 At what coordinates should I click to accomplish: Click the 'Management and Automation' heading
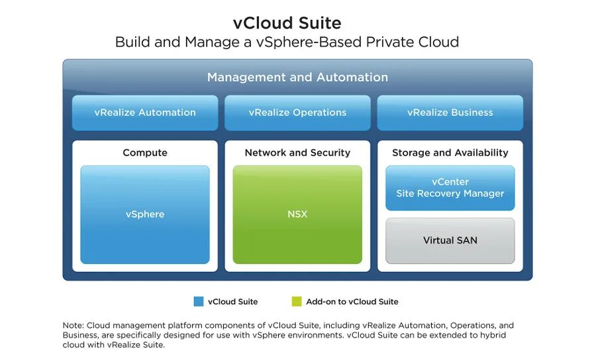[x=297, y=77]
